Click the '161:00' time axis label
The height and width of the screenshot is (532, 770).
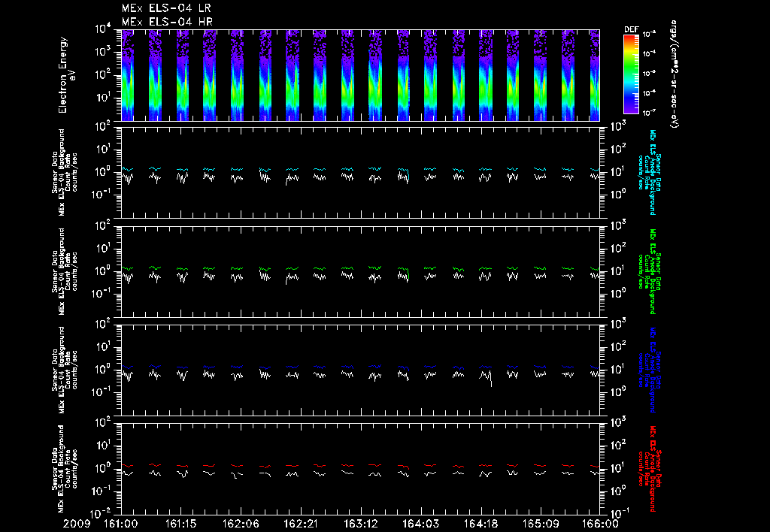pyautogui.click(x=121, y=524)
